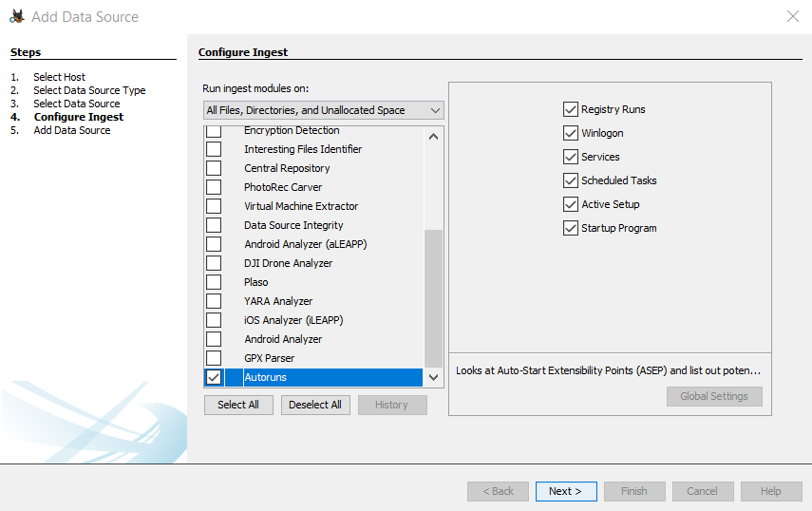Check the Data Source Integrity checkbox

tap(214, 225)
